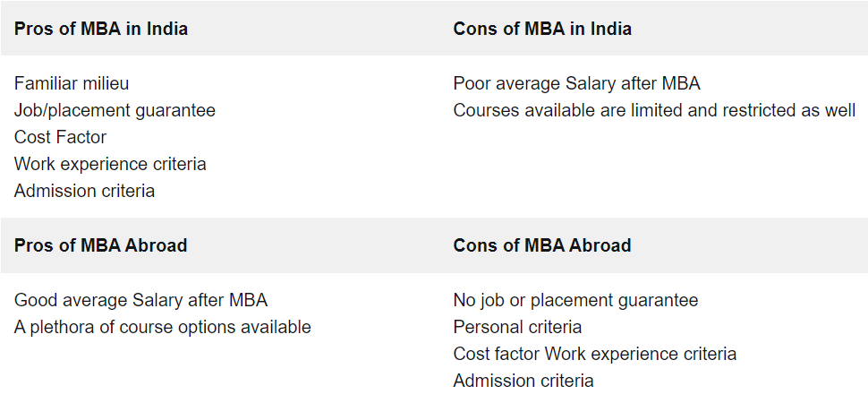Click 'Work experience criteria' under India pros
Screen dimensions: 868x403
[x=110, y=164]
